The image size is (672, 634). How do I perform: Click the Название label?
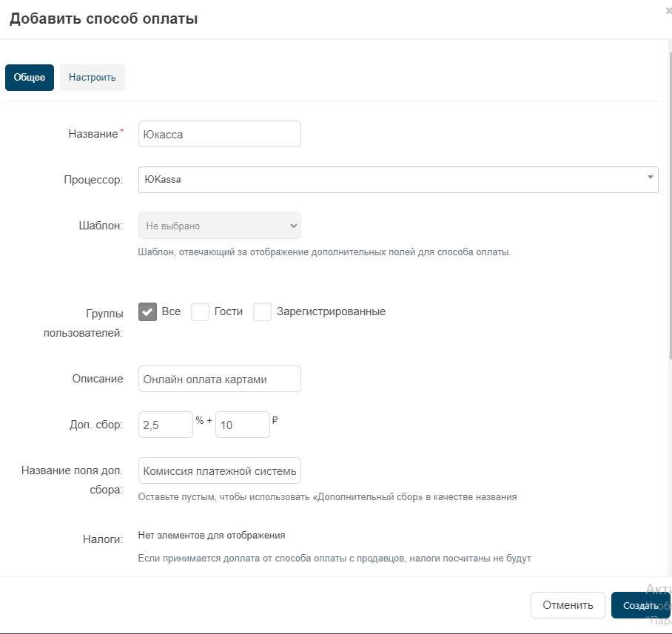[x=93, y=134]
